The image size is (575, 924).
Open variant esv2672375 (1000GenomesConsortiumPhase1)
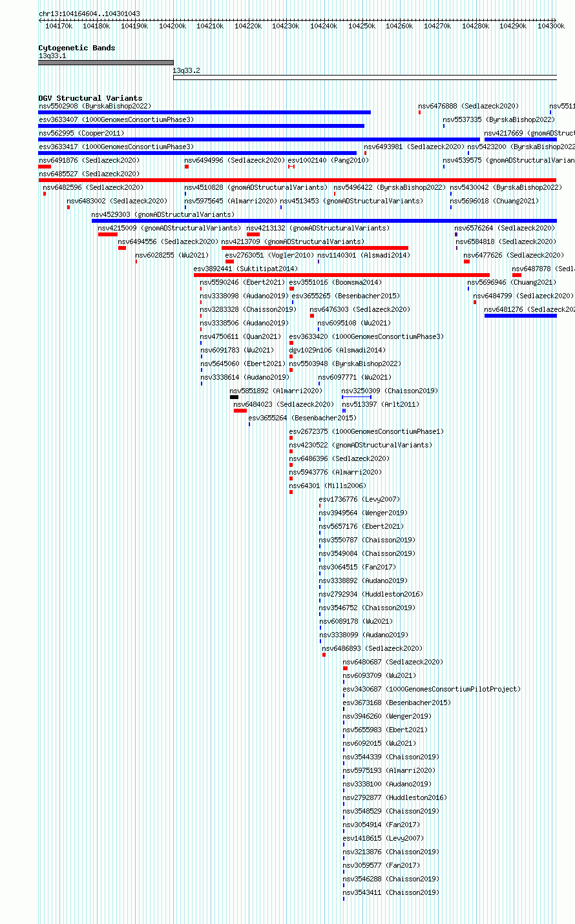291,438
